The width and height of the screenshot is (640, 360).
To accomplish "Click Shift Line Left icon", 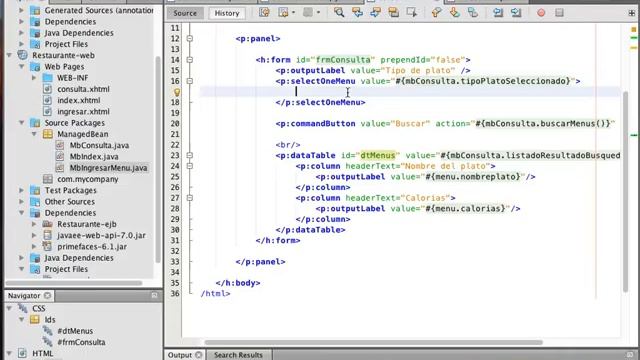I will pyautogui.click(x=498, y=13).
